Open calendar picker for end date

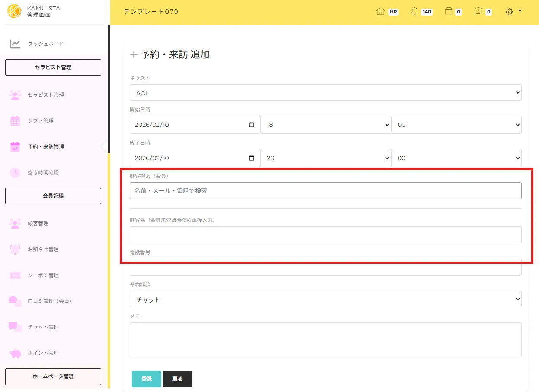click(252, 158)
